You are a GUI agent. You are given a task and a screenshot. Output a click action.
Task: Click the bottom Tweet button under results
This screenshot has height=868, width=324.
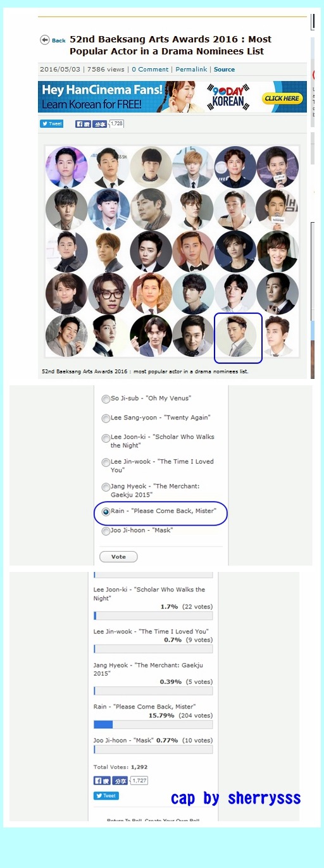coord(106,795)
